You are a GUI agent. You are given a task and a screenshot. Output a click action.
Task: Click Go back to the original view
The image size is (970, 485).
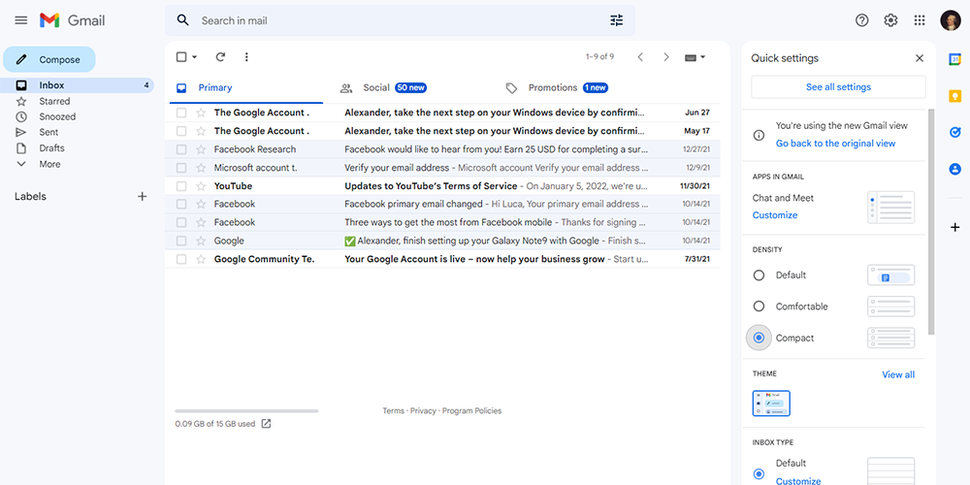pos(835,143)
